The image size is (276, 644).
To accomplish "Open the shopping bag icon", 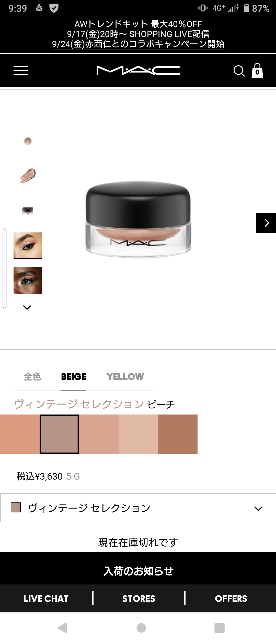I will pyautogui.click(x=257, y=71).
